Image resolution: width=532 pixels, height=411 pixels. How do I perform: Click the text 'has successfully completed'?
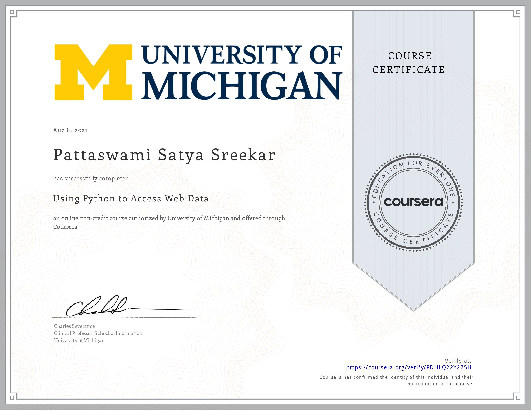[91, 178]
